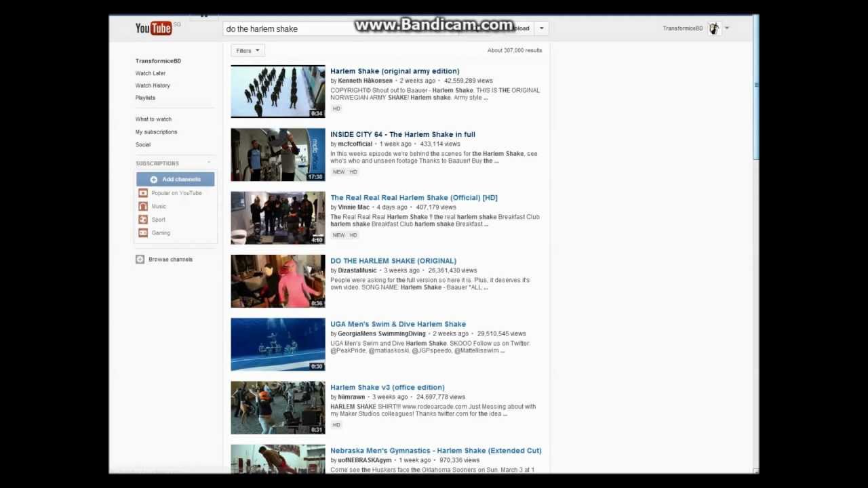Open the TransformiceBD account avatar icon
The height and width of the screenshot is (488, 868).
click(x=713, y=28)
